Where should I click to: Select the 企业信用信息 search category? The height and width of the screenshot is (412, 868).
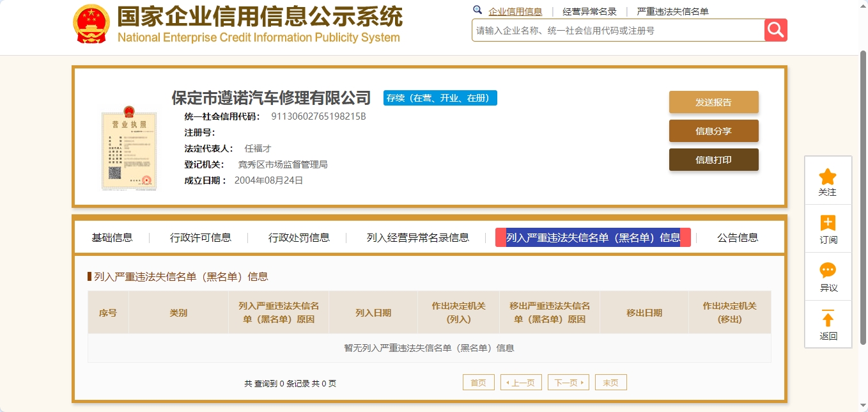(x=515, y=12)
